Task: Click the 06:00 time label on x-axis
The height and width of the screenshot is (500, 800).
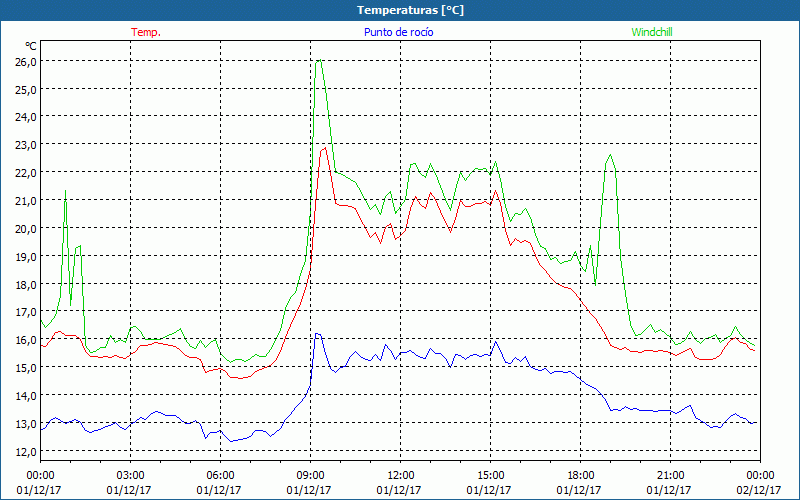Action: (220, 476)
